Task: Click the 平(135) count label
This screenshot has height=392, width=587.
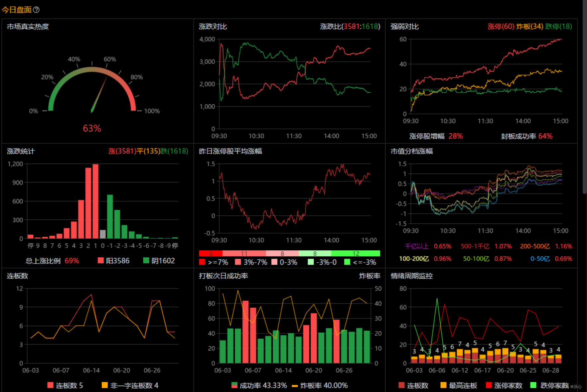Action: click(148, 151)
